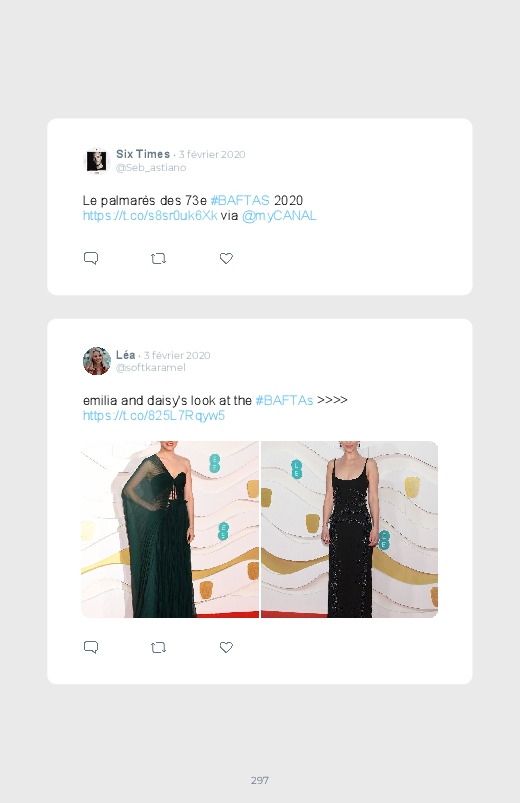Open the @Seb_astiano handle
The height and width of the screenshot is (803, 520).
point(151,167)
